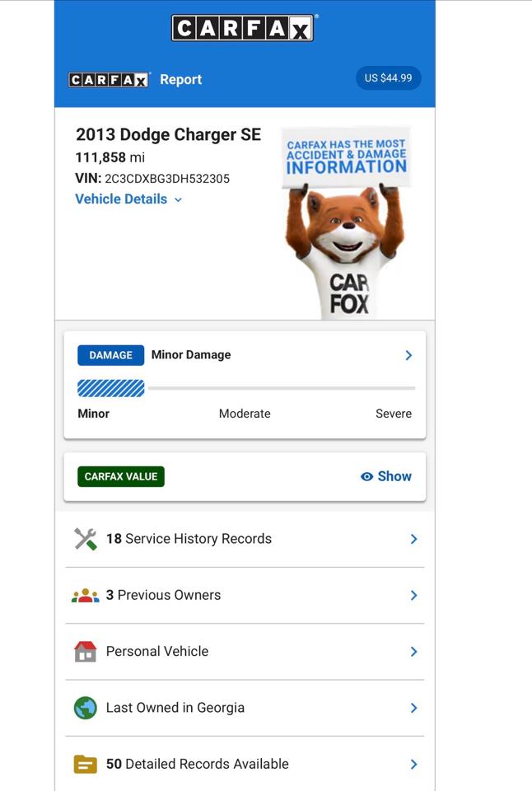Click the Minor Damage heading text
The image size is (532, 791).
[x=191, y=354]
